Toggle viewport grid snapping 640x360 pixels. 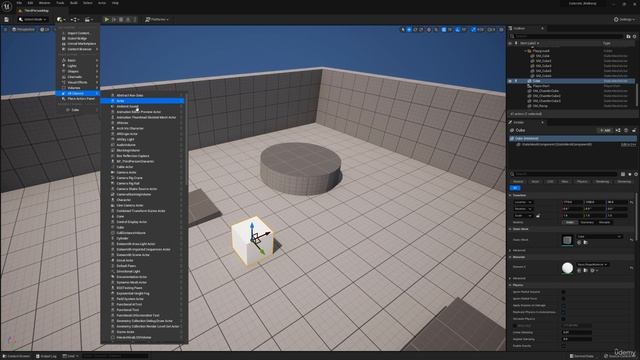point(444,29)
